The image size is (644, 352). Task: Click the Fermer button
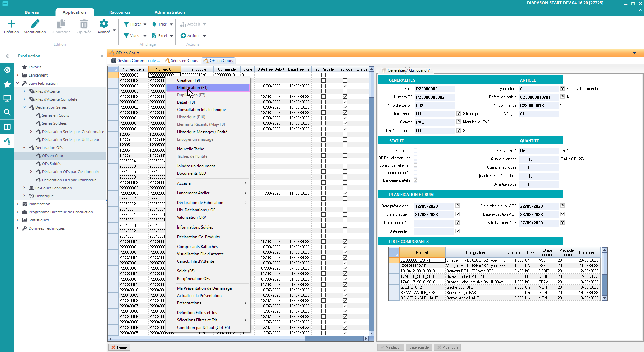coord(119,347)
